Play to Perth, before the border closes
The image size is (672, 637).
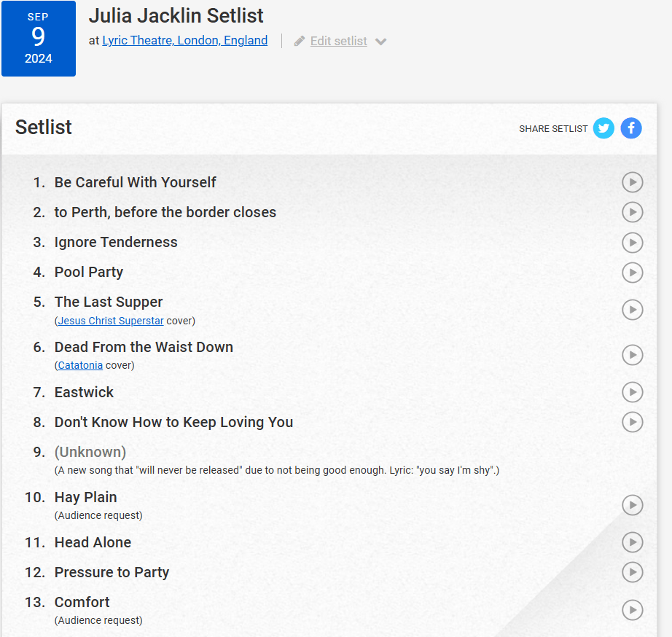coord(632,212)
